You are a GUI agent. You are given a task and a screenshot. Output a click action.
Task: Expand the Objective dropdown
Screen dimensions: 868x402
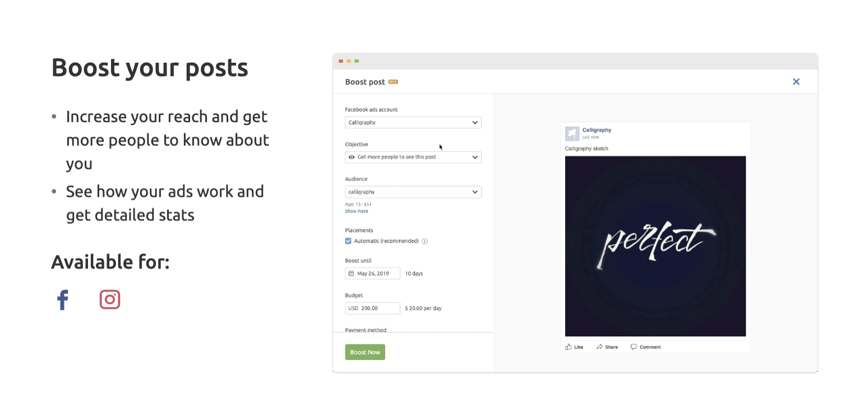(x=413, y=157)
